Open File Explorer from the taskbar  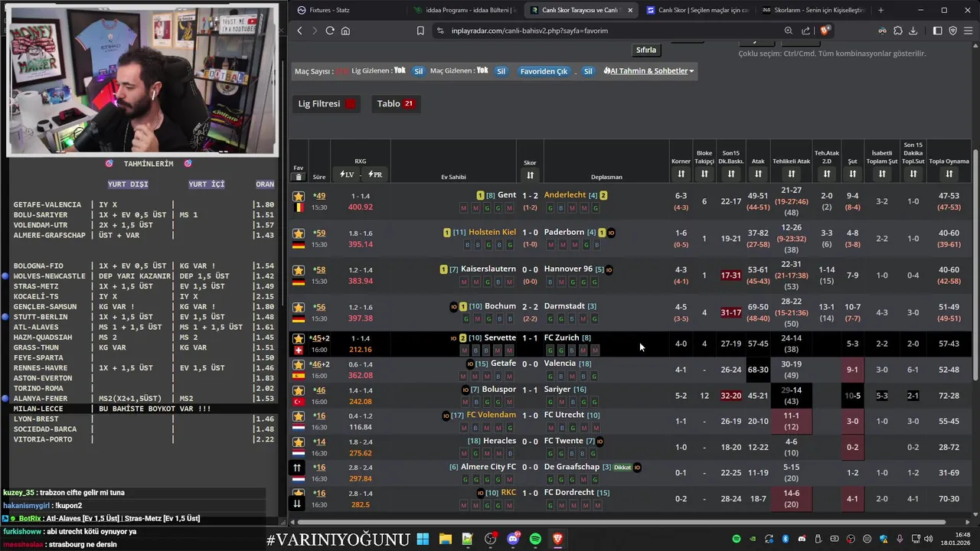[445, 540]
